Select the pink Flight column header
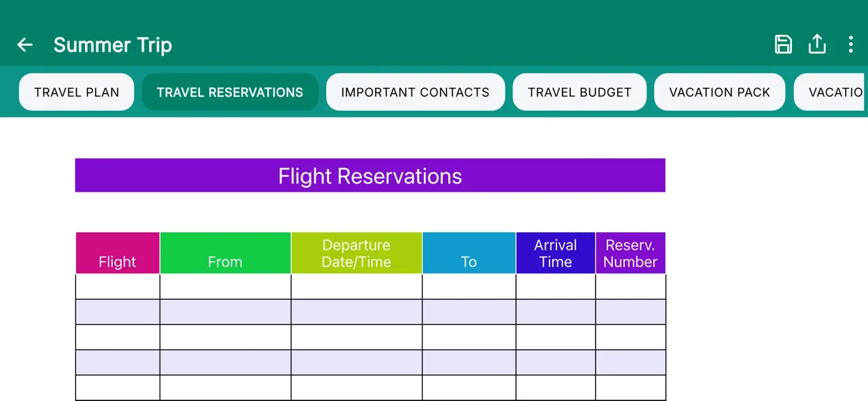The width and height of the screenshot is (868, 401). [118, 253]
